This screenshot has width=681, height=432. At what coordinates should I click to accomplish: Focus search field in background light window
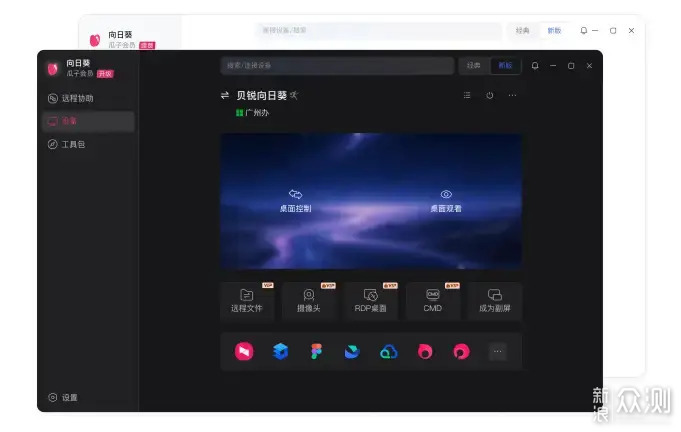(379, 30)
